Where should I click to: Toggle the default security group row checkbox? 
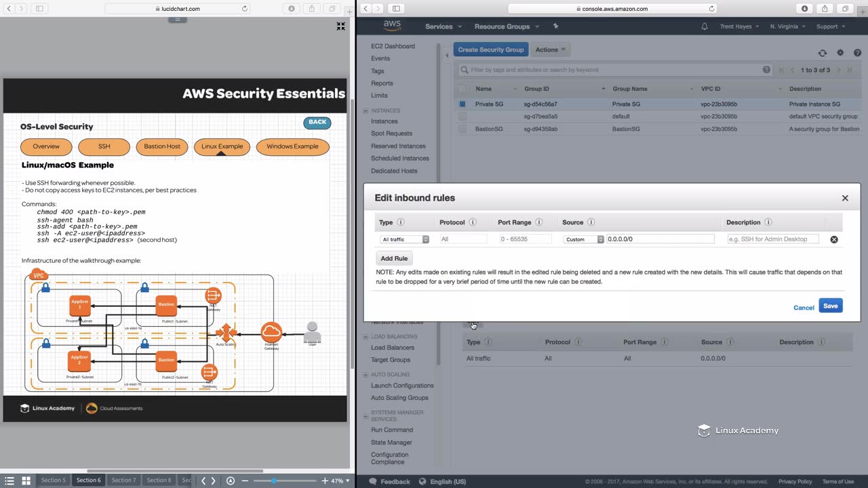(x=462, y=117)
